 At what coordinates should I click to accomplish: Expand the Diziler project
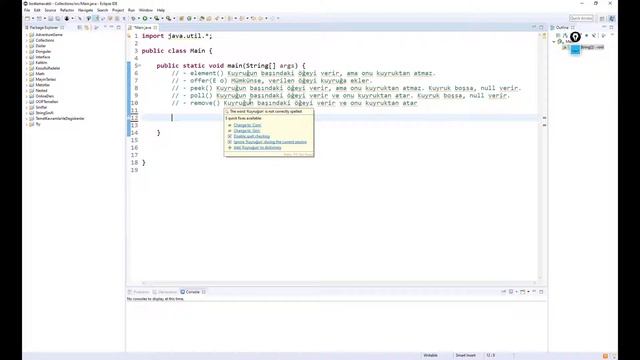pos(27,46)
